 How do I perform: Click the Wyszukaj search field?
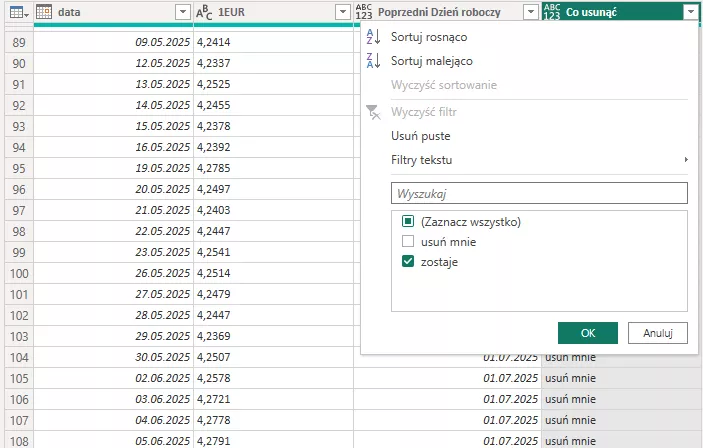pyautogui.click(x=539, y=192)
